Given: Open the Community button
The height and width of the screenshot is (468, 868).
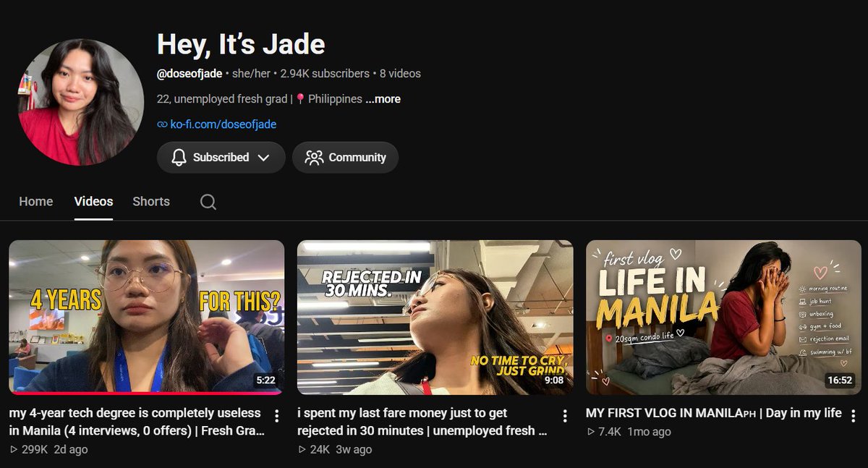Looking at the screenshot, I should tap(345, 158).
